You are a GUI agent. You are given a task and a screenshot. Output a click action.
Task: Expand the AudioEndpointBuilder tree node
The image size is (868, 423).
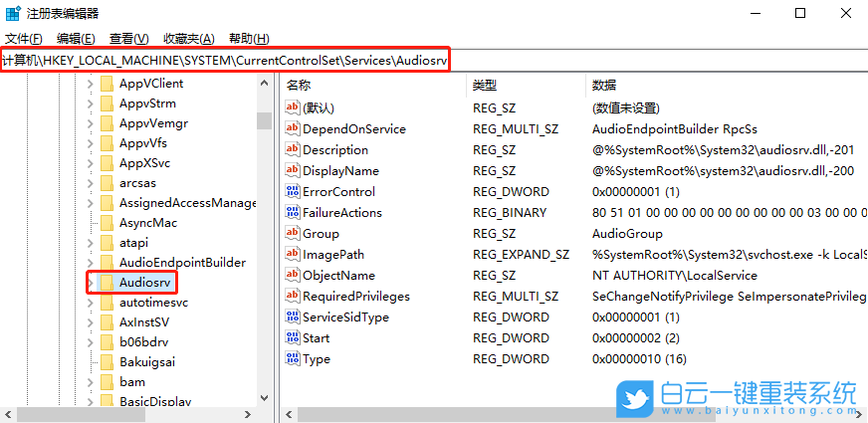tap(91, 263)
